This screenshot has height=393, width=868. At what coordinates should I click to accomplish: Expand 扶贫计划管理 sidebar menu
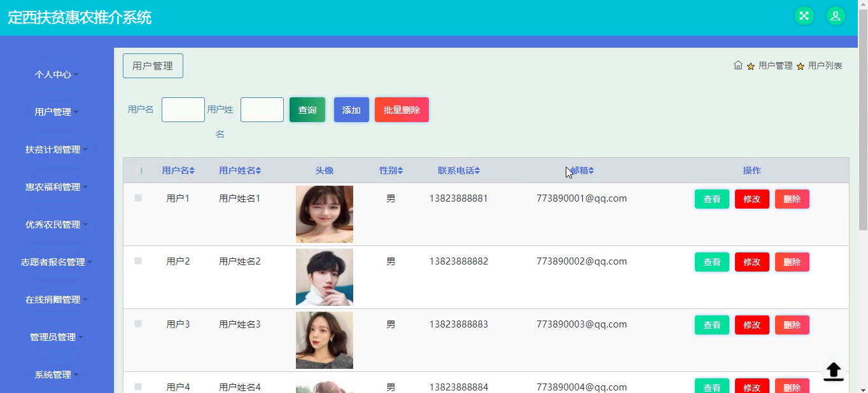tap(57, 149)
